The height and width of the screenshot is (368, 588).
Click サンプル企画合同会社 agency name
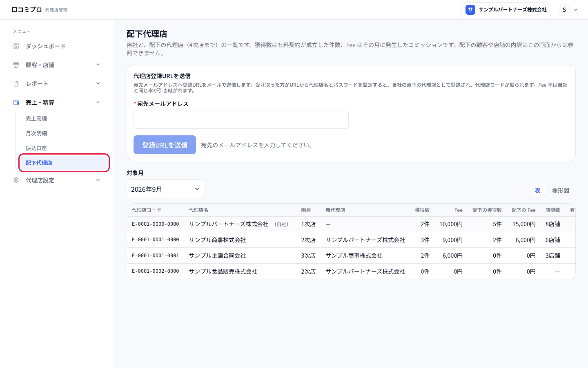pyautogui.click(x=217, y=256)
